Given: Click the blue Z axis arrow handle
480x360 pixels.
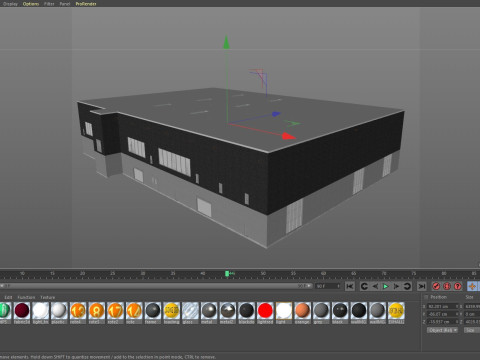Looking at the screenshot, I should pos(276,114).
